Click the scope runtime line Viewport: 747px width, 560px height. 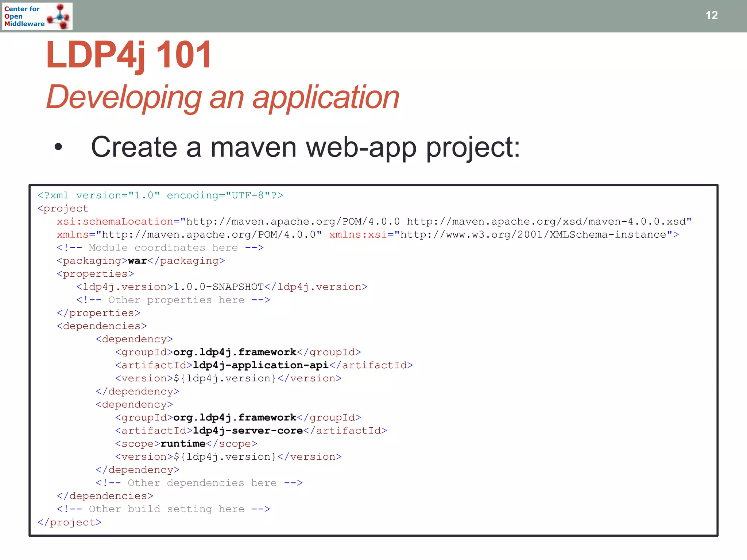[x=186, y=444]
